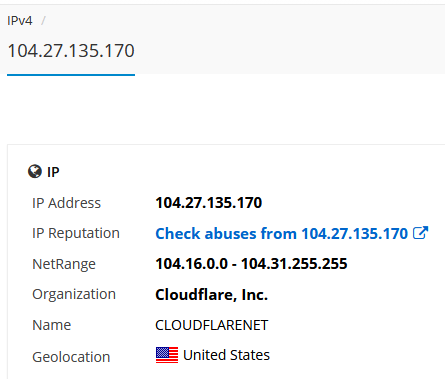Click the Organization label
The image size is (445, 379).
[74, 294]
